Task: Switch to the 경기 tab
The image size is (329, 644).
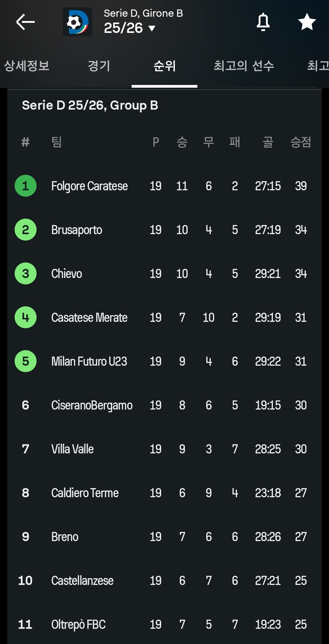Action: [99, 66]
